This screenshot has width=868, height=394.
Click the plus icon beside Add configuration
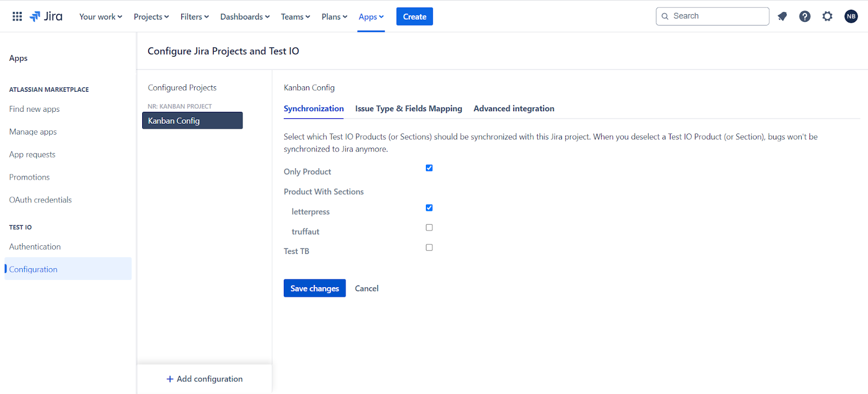click(170, 379)
